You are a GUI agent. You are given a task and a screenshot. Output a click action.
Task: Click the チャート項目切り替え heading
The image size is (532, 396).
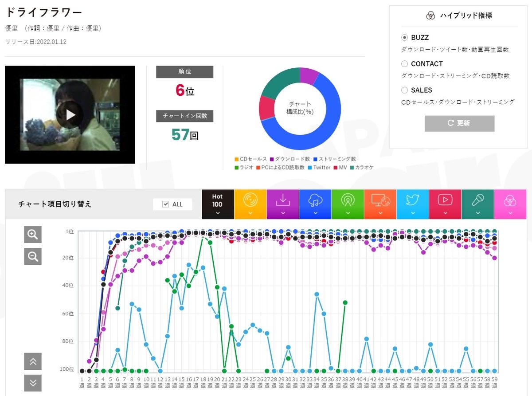coord(55,204)
